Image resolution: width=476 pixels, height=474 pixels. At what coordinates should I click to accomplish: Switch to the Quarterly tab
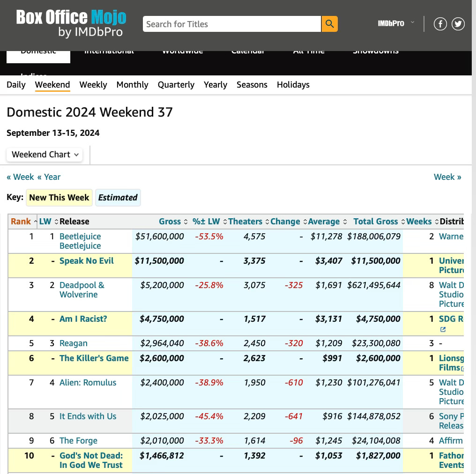176,85
